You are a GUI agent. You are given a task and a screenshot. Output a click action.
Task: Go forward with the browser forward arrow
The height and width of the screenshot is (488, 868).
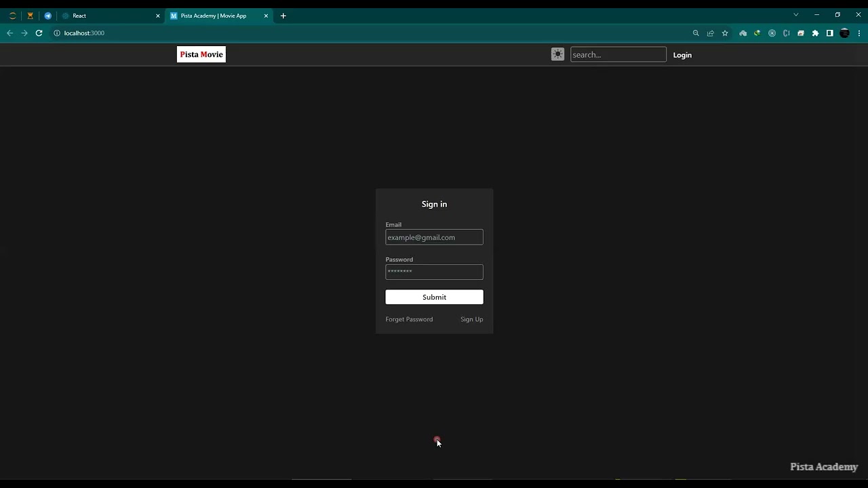(24, 33)
